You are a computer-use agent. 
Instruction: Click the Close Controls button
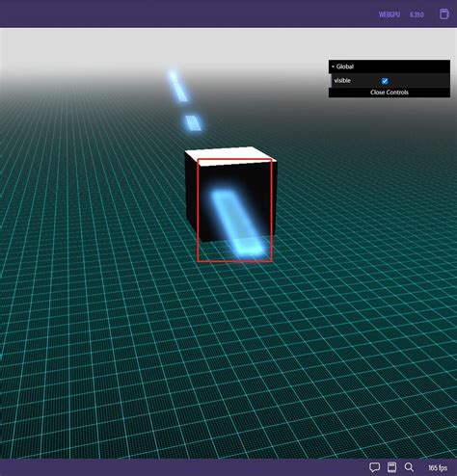390,93
